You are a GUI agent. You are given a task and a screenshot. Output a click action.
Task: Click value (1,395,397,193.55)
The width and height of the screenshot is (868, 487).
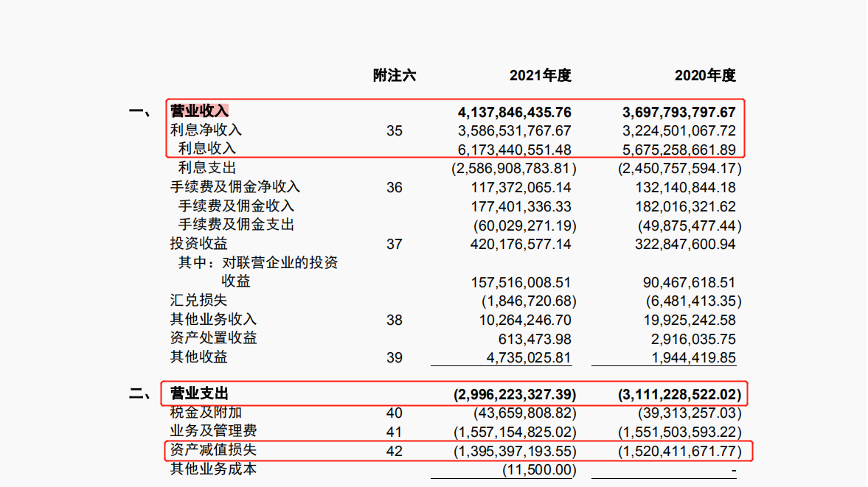[x=515, y=452]
